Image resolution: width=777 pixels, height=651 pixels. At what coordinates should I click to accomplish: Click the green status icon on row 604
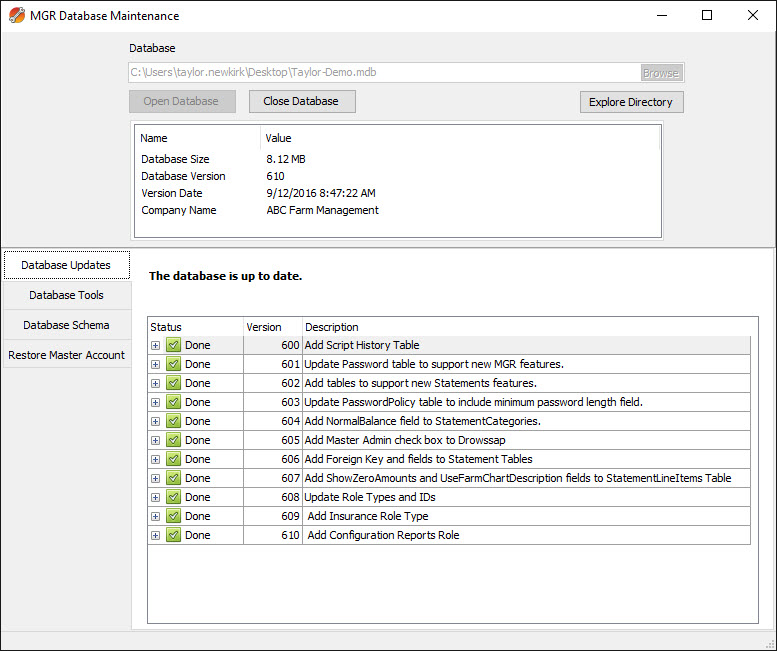(173, 421)
